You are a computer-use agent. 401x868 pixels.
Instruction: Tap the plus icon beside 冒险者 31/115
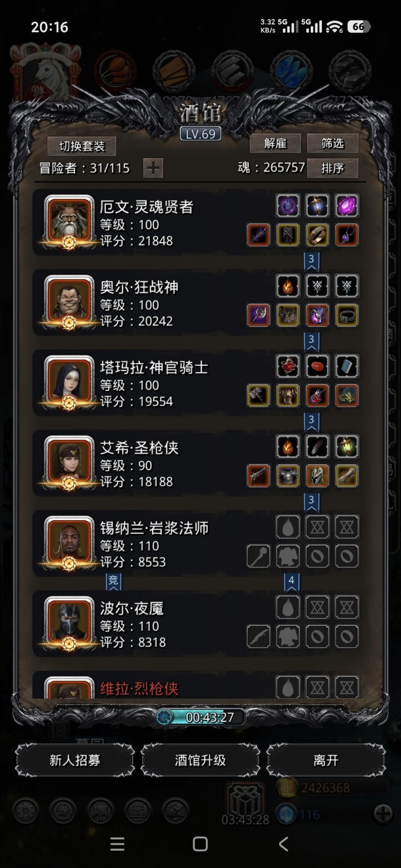pyautogui.click(x=153, y=168)
